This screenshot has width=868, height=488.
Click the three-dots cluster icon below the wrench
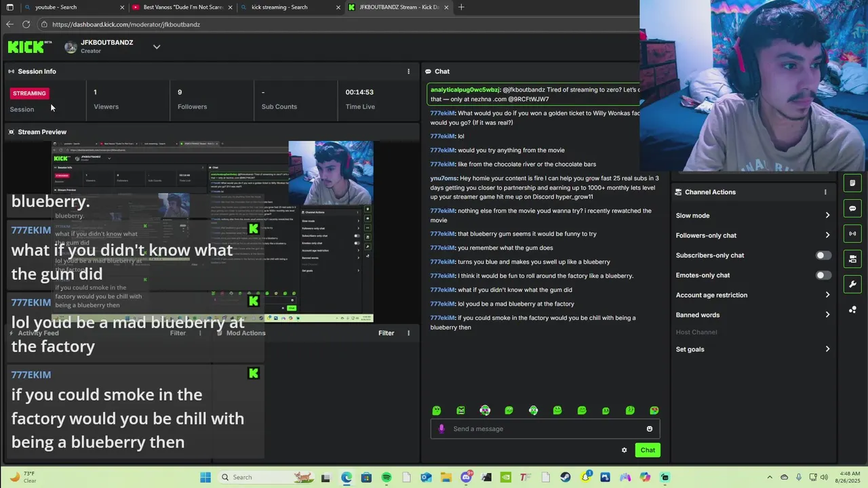[852, 310]
